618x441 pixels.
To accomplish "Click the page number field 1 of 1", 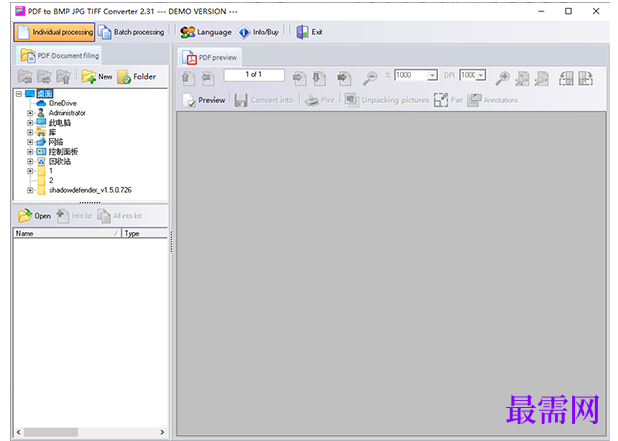I will [x=254, y=75].
